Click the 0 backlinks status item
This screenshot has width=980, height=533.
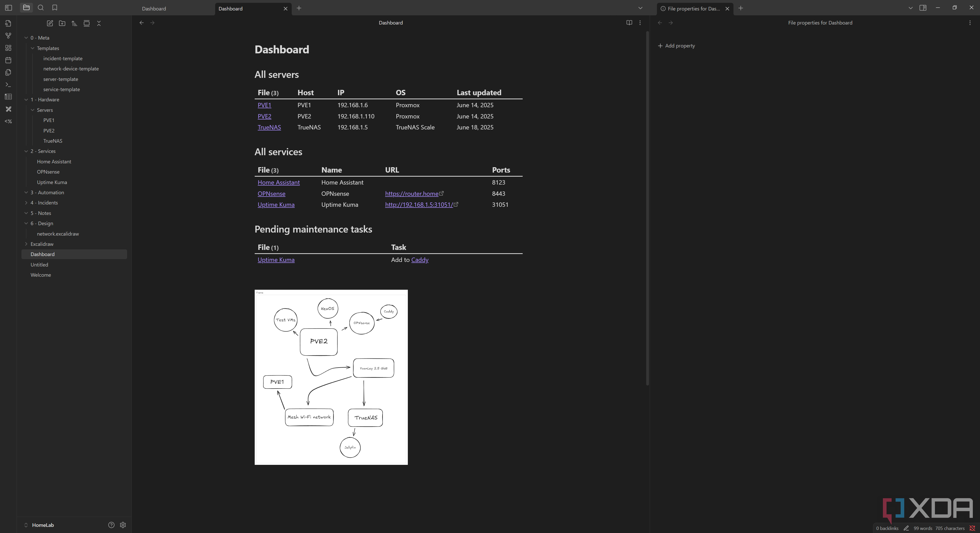point(887,528)
